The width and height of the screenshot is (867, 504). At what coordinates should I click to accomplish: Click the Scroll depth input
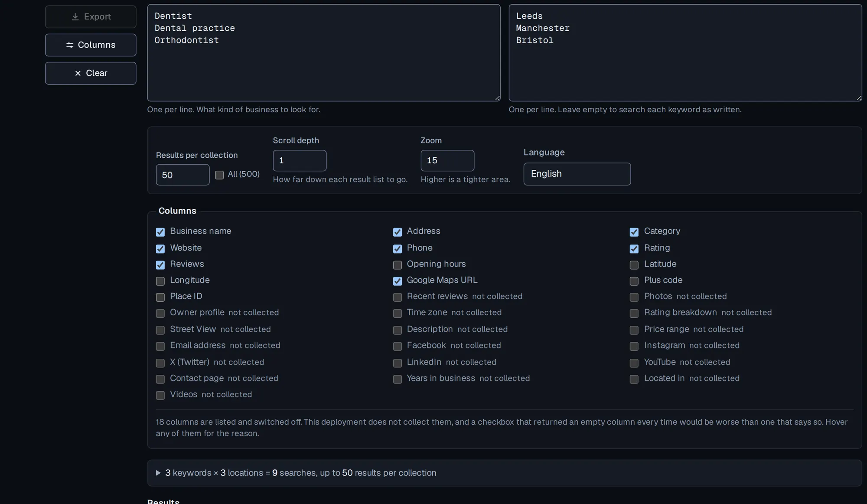[x=300, y=161]
